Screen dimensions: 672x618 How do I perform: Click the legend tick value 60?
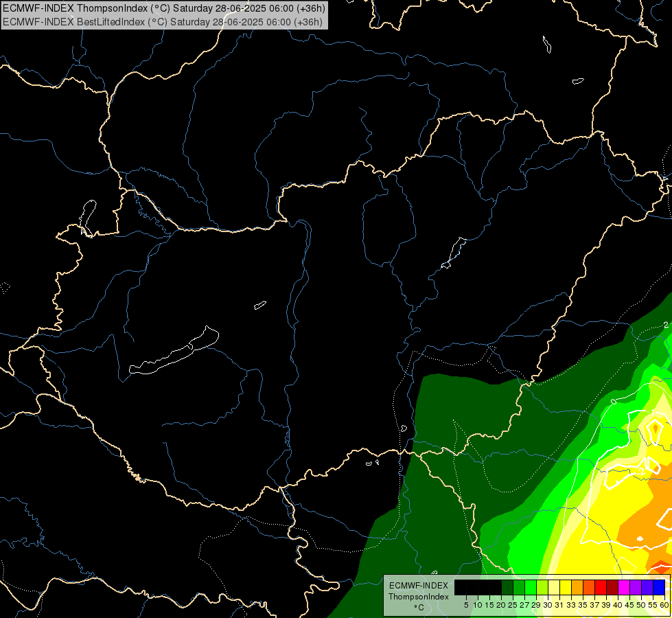pyautogui.click(x=664, y=605)
